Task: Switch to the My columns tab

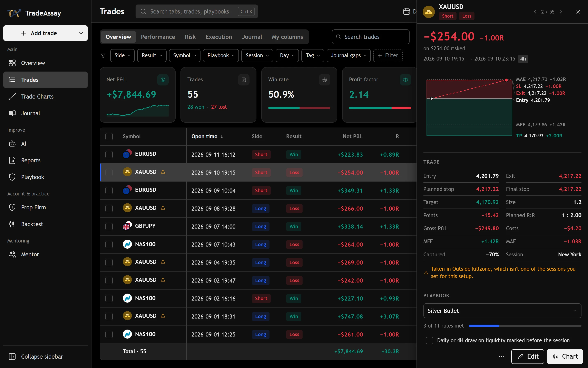Action: (287, 37)
